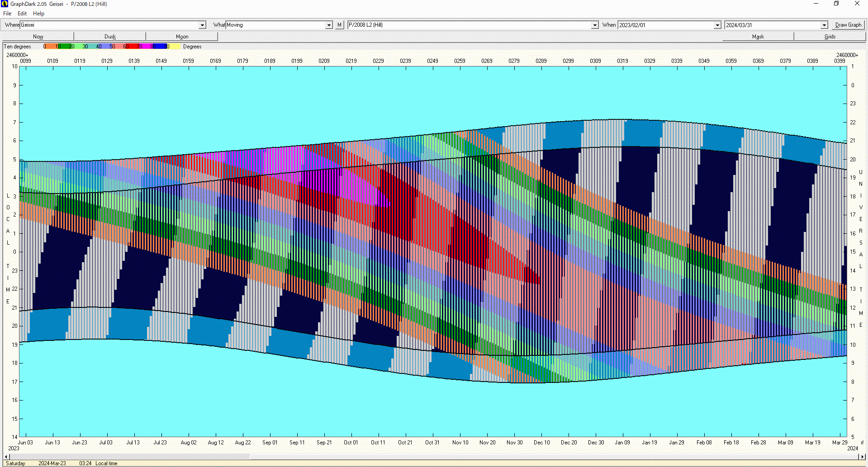Open the Edit menu
868x467 pixels.
click(x=22, y=14)
